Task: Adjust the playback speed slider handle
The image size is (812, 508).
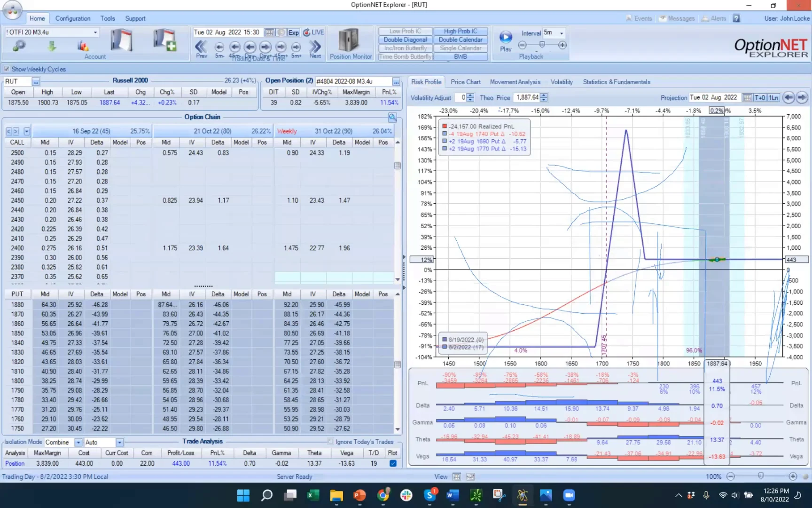Action: [x=542, y=45]
